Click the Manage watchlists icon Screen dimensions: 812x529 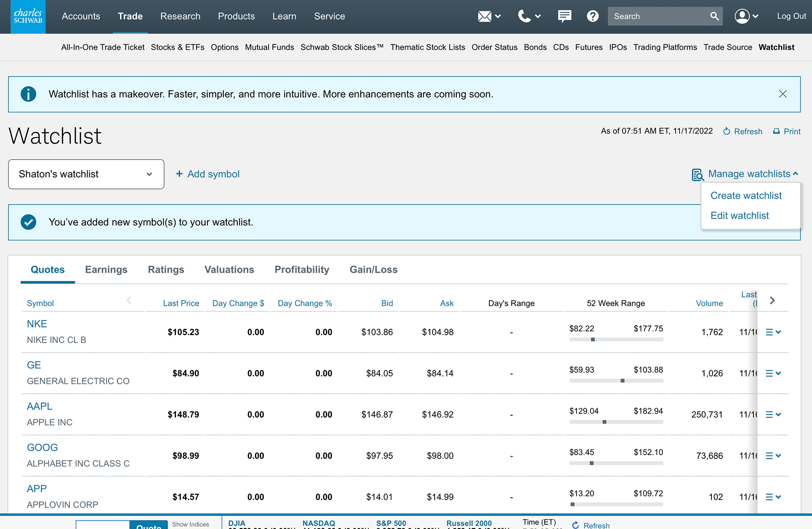698,175
